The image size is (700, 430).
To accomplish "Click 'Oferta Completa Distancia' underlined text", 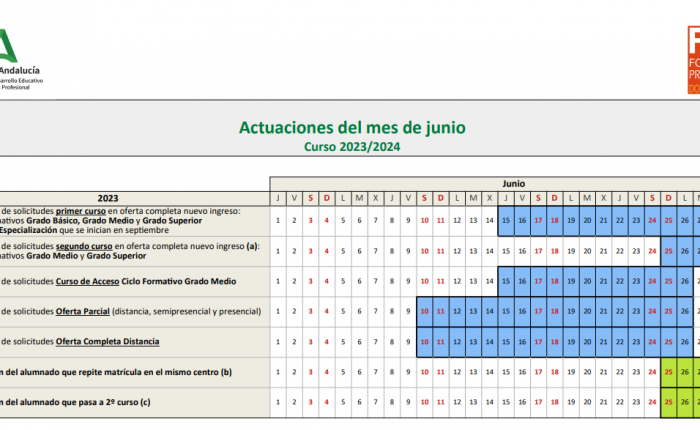I will point(107,342).
